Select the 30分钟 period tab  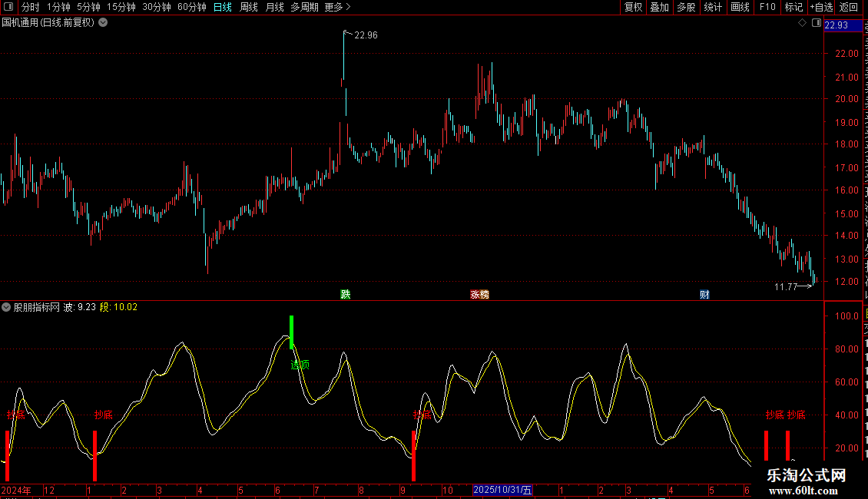[157, 7]
